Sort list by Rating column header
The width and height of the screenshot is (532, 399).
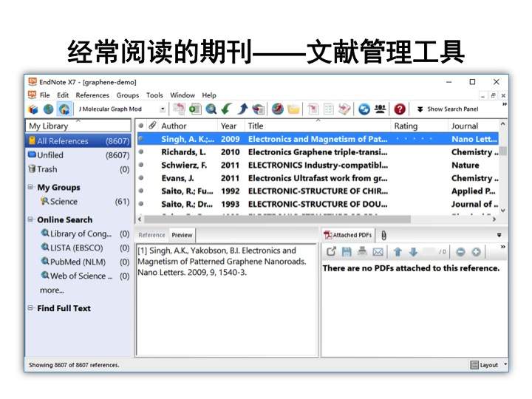pos(420,126)
